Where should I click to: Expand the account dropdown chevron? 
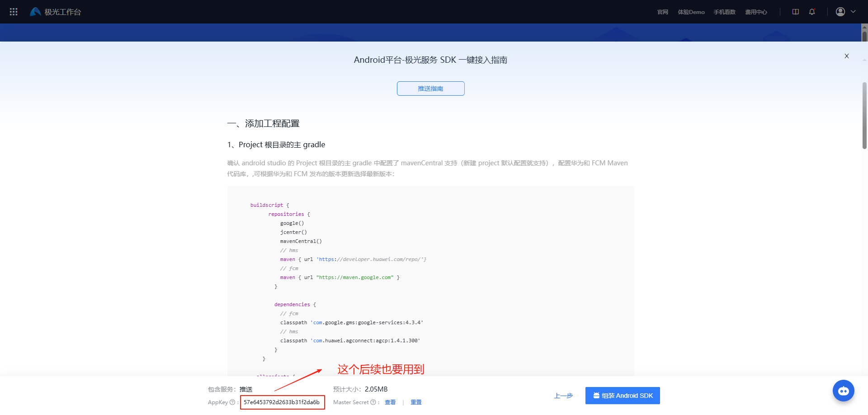(853, 12)
